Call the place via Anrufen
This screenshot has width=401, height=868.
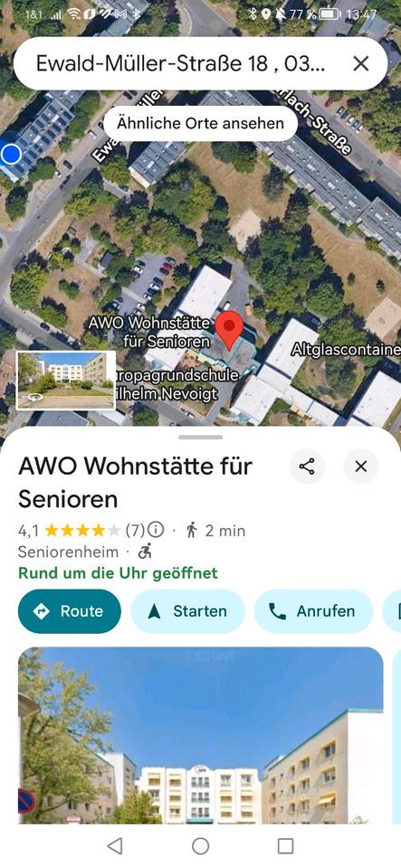tap(313, 611)
